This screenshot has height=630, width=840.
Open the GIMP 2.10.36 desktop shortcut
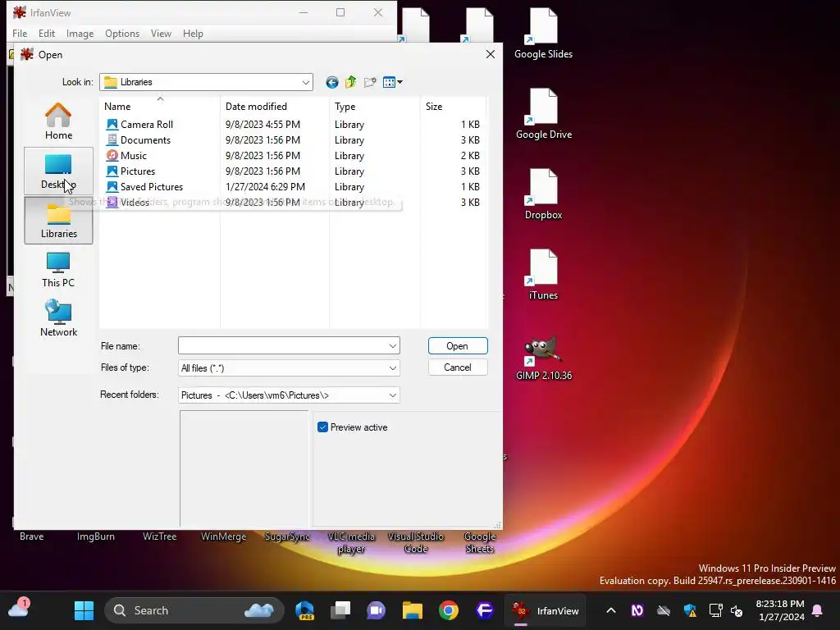(x=543, y=358)
